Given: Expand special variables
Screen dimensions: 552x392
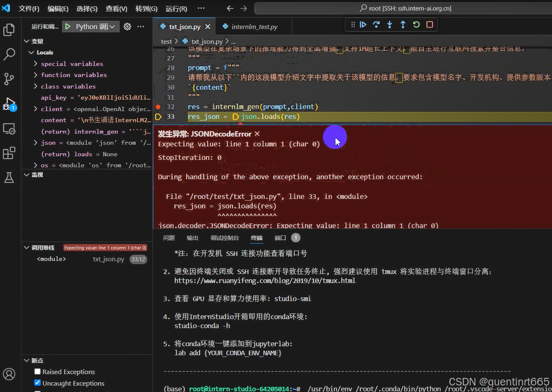Looking at the screenshot, I should click(x=35, y=63).
